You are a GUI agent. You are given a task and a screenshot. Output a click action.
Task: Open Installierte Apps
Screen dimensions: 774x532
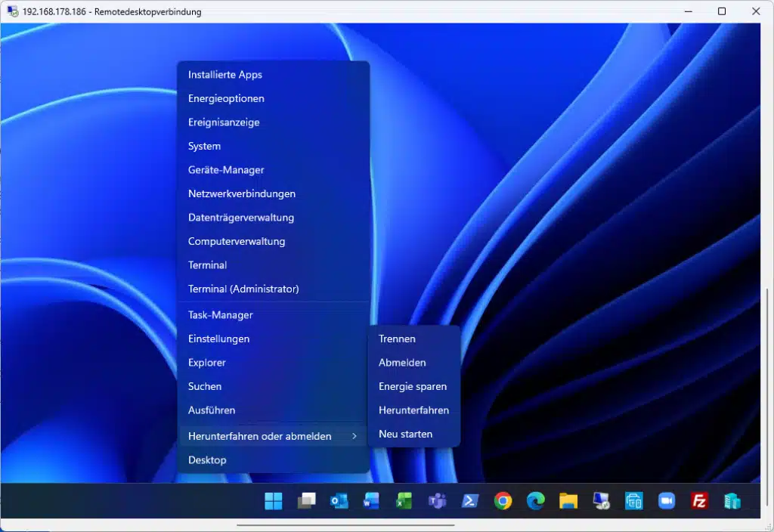273,75
